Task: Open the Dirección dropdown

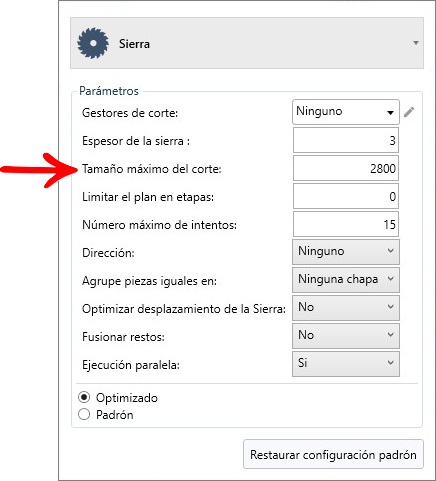Action: coord(346,252)
